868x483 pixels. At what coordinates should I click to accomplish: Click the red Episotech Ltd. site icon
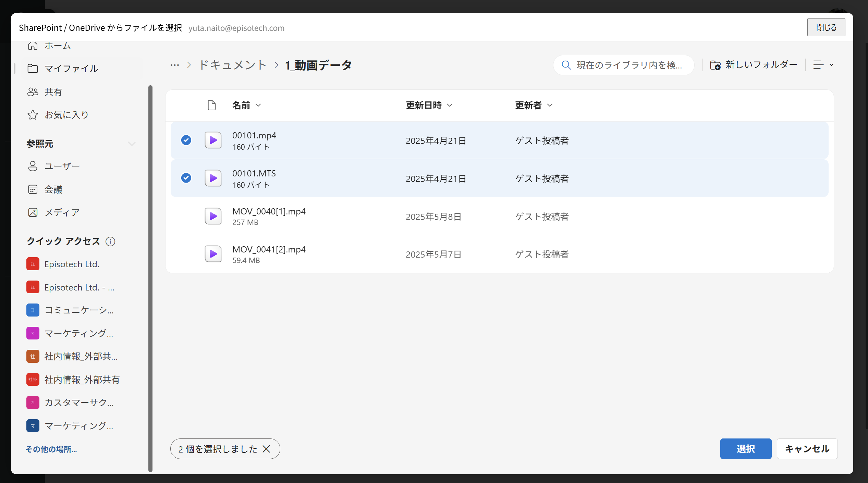coord(33,264)
